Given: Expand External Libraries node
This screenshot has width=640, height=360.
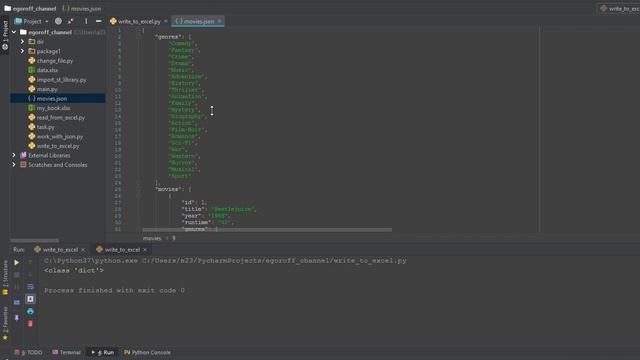Looking at the screenshot, I should pos(14,156).
